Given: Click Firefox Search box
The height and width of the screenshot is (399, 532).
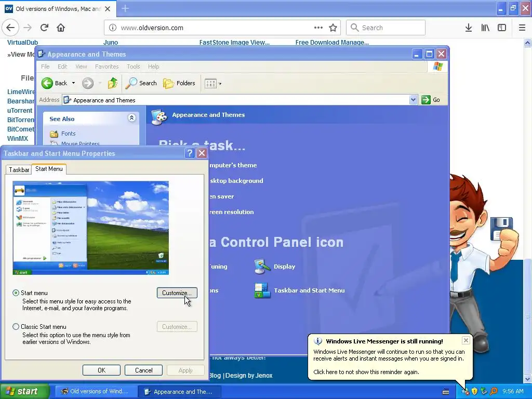Looking at the screenshot, I should (x=386, y=28).
